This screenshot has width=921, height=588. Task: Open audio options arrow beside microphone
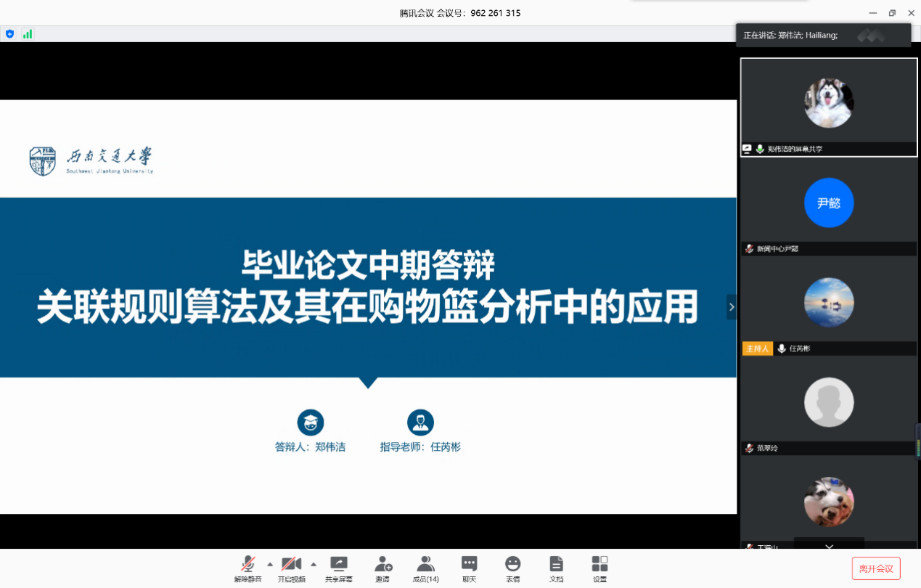270,564
